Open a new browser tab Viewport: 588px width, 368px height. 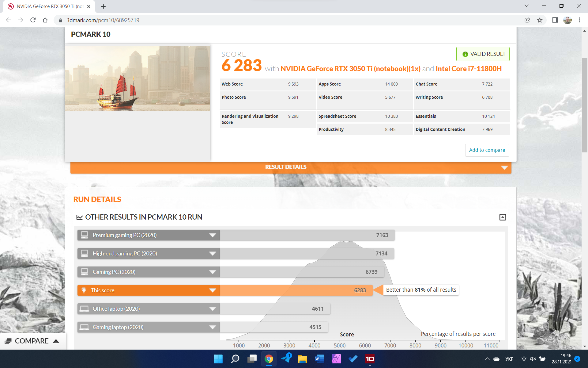(103, 6)
